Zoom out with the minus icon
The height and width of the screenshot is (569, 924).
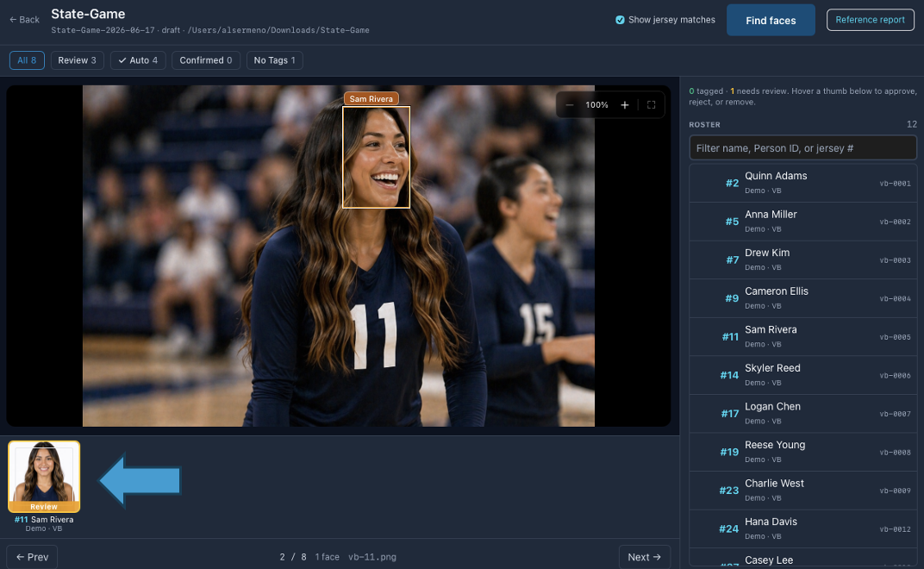569,105
